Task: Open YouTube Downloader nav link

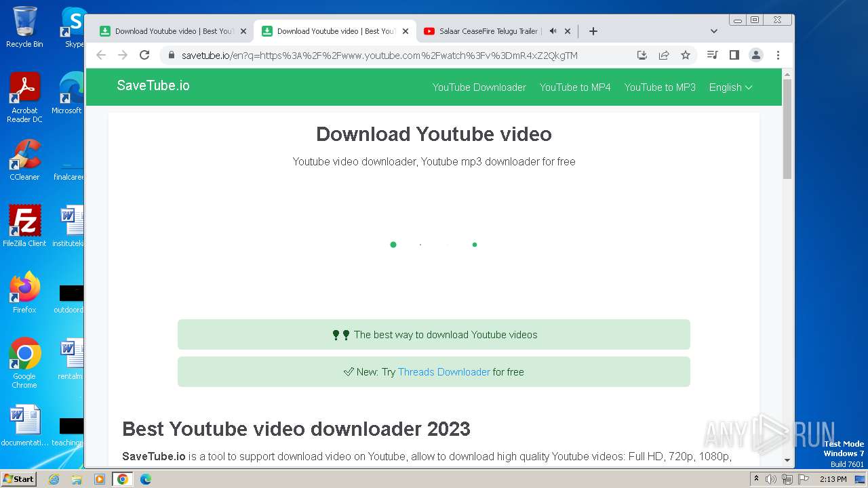Action: coord(479,87)
